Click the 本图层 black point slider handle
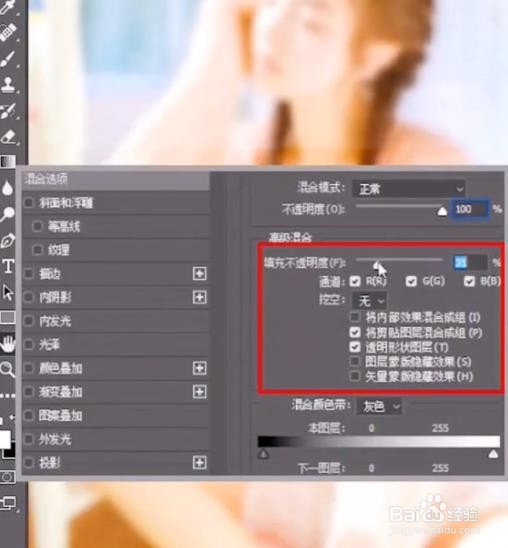Image resolution: width=508 pixels, height=548 pixels. point(263,454)
